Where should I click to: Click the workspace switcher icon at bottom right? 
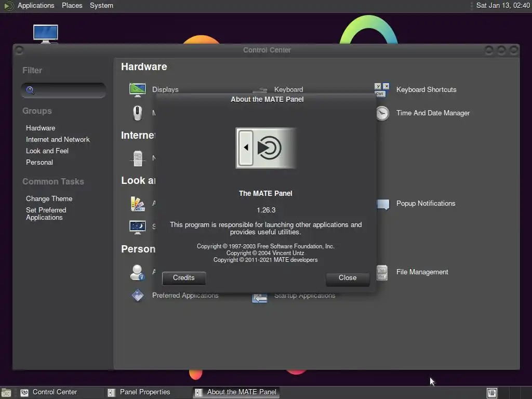491,393
